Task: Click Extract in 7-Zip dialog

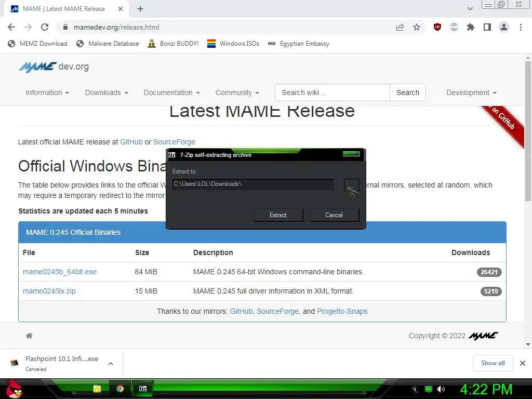Action: (x=278, y=215)
